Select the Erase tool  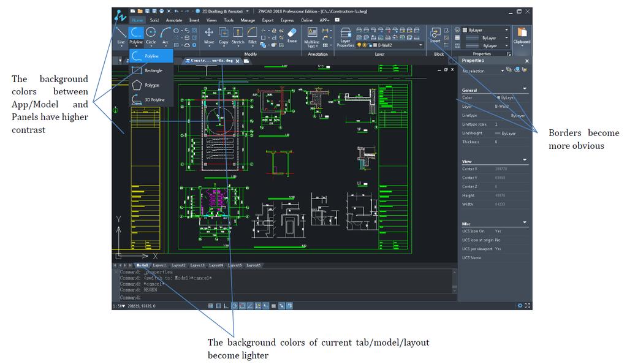(292, 35)
